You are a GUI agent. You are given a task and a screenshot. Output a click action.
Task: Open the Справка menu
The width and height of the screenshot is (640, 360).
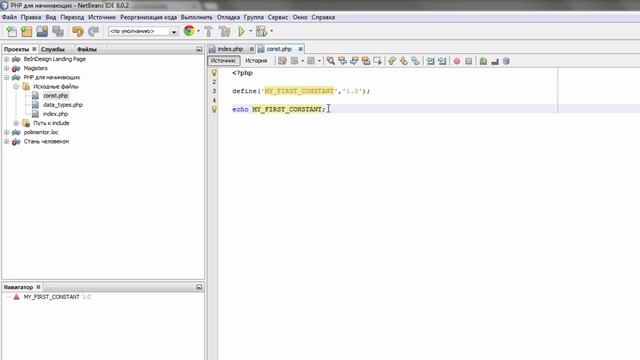click(x=323, y=17)
